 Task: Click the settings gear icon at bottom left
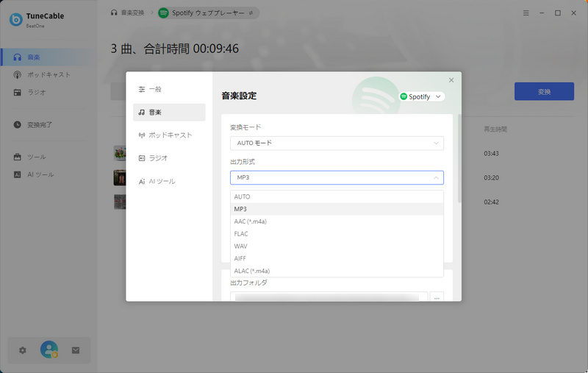coord(23,350)
